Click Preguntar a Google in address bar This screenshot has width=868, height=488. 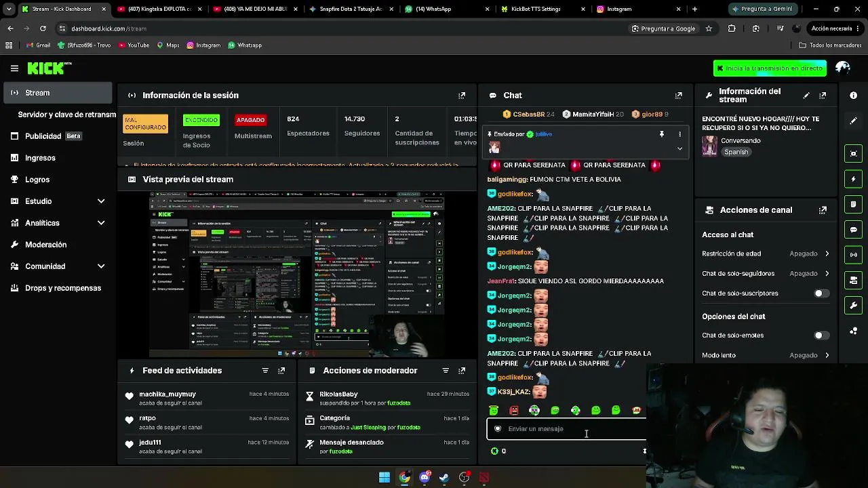pos(663,28)
